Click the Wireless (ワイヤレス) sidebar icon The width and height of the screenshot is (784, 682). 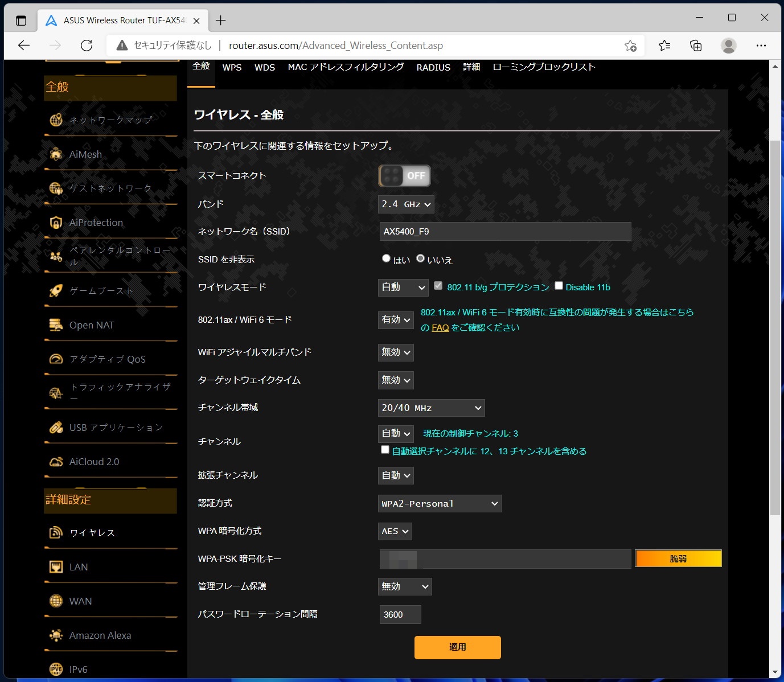(56, 533)
